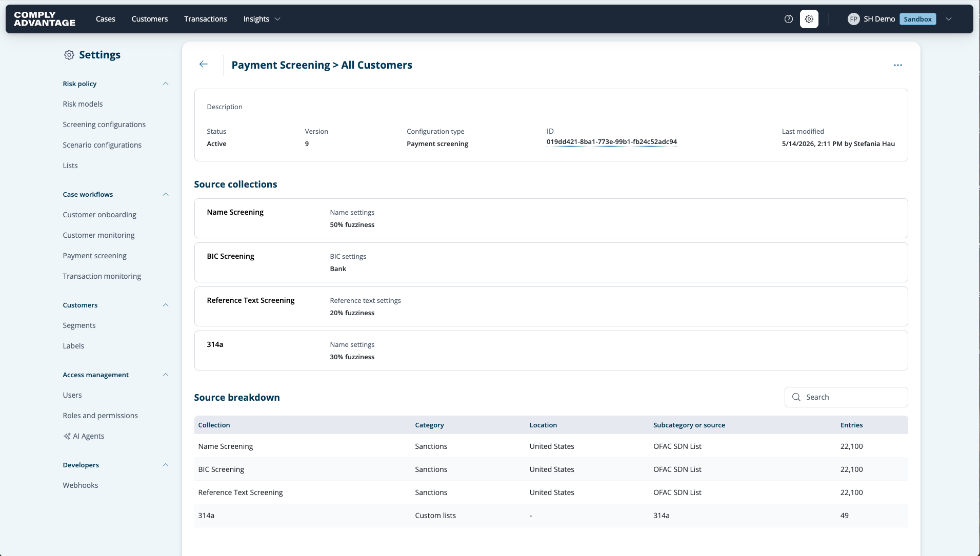This screenshot has height=556, width=980.
Task: Open Transaction monitoring workflow
Action: [x=102, y=276]
